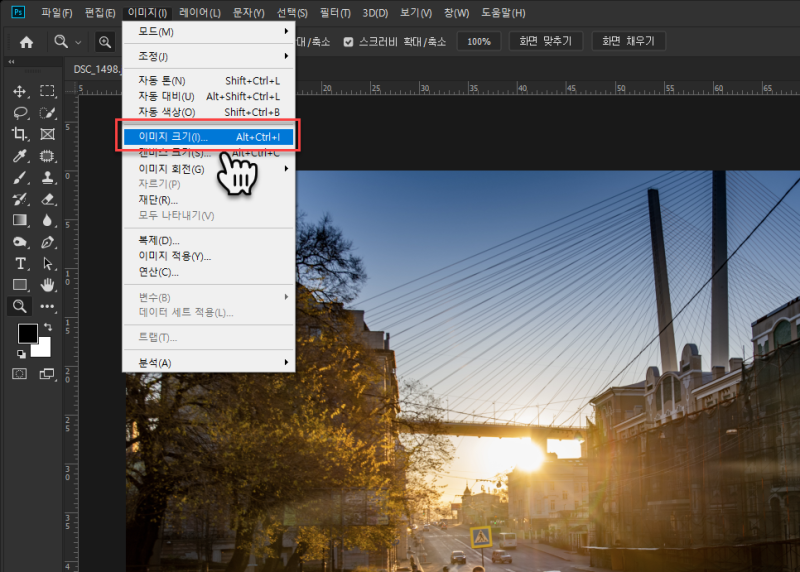
Task: Toggle Quick Mask mode
Action: [19, 374]
